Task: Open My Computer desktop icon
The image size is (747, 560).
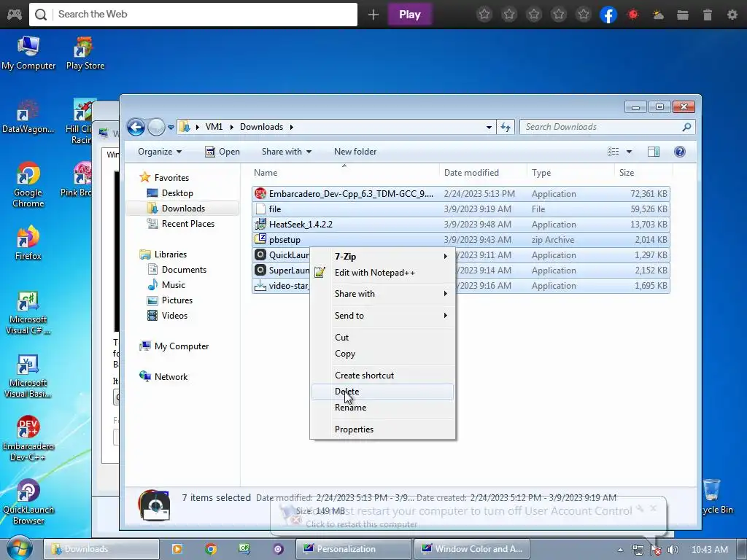Action: tap(28, 53)
